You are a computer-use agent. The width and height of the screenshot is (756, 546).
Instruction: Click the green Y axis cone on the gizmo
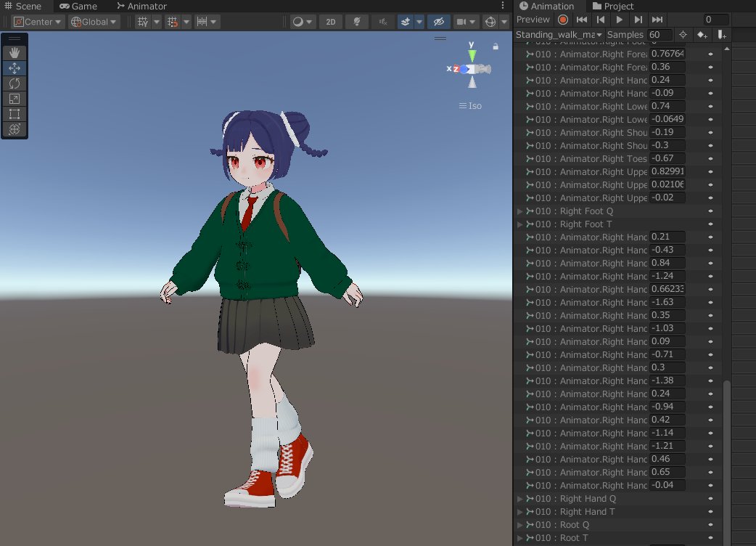tap(472, 55)
